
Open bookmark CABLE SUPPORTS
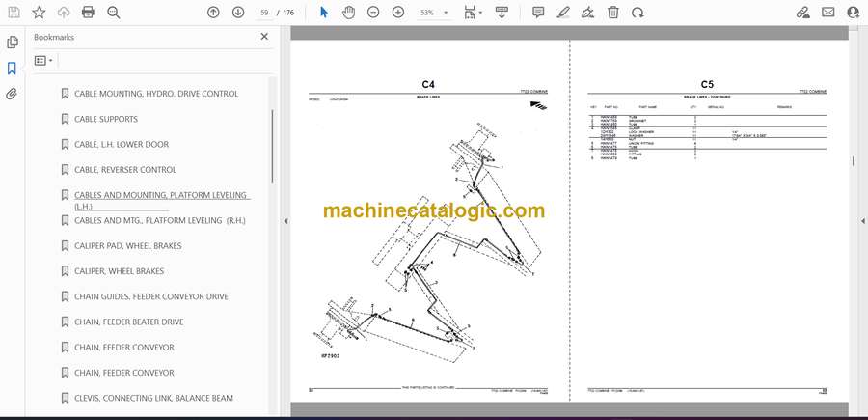pos(106,119)
